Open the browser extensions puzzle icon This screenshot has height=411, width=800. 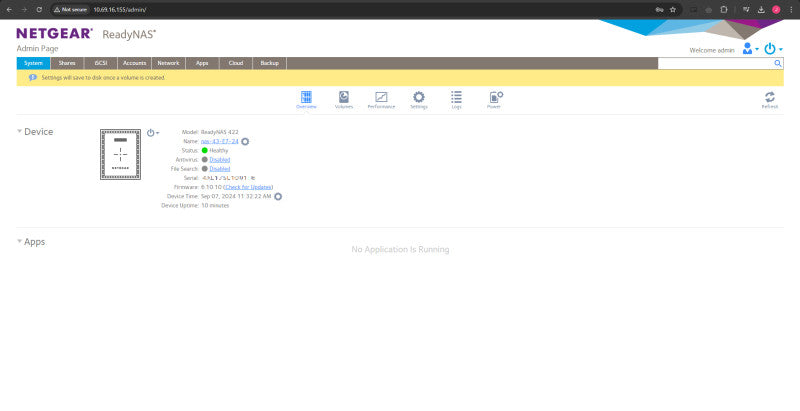click(723, 10)
